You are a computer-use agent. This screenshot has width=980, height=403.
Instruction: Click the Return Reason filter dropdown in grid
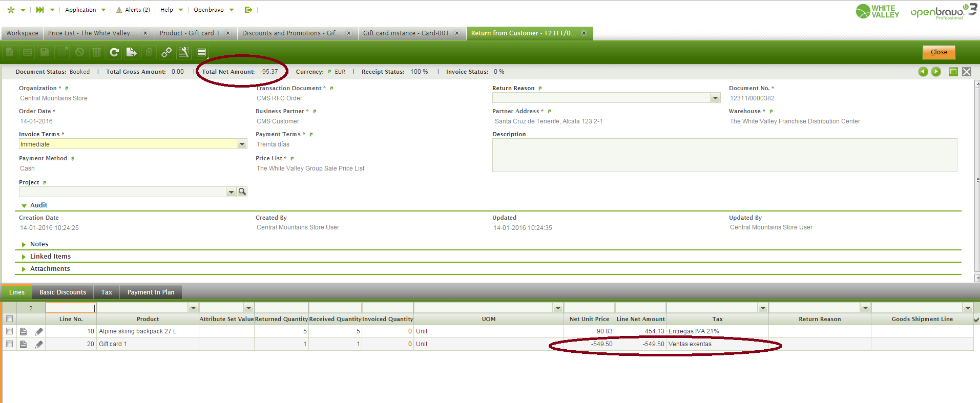click(x=865, y=308)
